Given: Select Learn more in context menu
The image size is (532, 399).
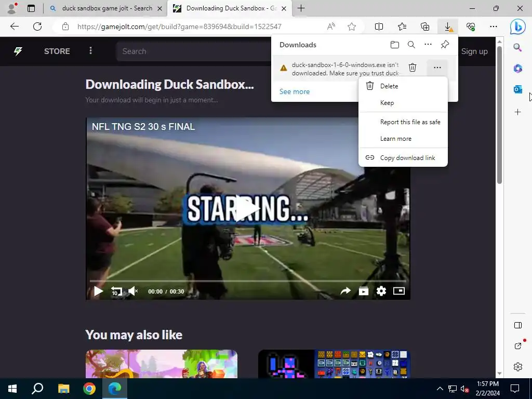Looking at the screenshot, I should click(x=403, y=139).
